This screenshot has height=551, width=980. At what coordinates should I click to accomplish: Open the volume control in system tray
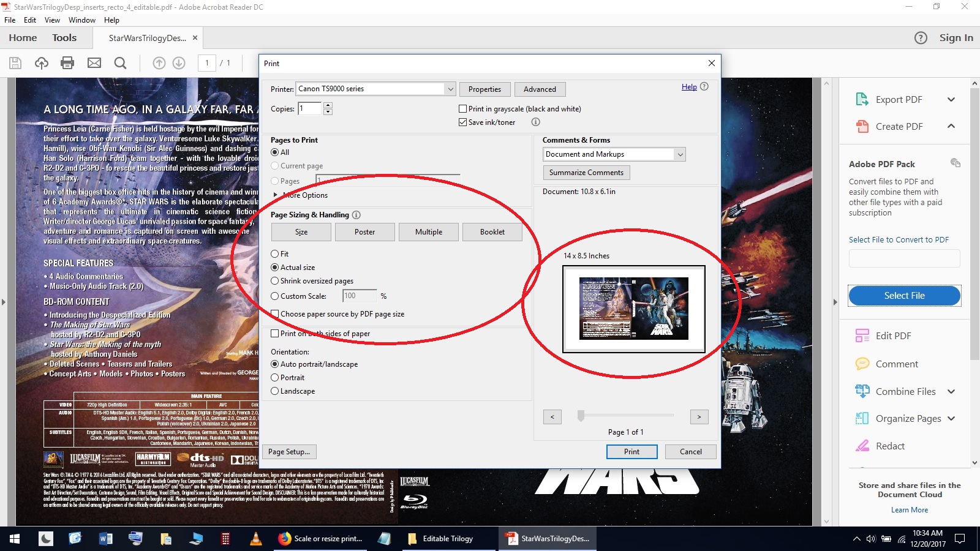[x=871, y=539]
